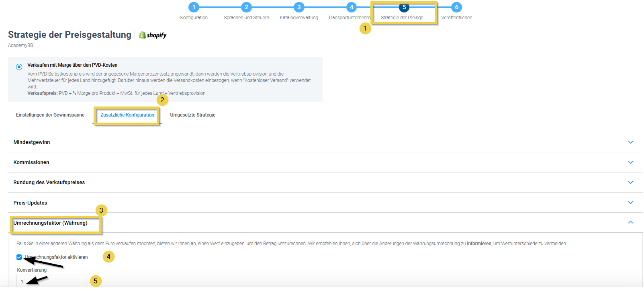This screenshot has width=644, height=291.
Task: Uncheck Umrechnungsfaktor aktivieren checkbox
Action: click(19, 257)
